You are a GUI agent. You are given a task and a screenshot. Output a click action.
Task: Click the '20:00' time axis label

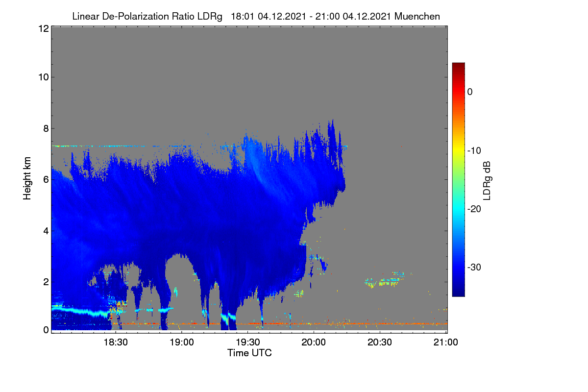click(314, 343)
